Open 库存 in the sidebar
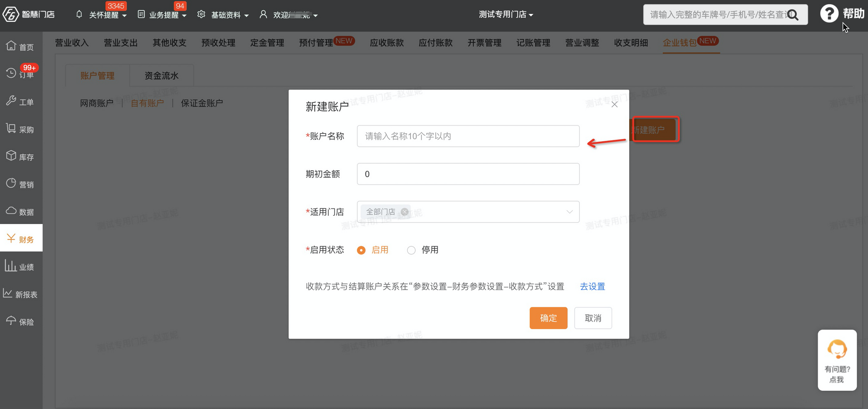 point(21,156)
